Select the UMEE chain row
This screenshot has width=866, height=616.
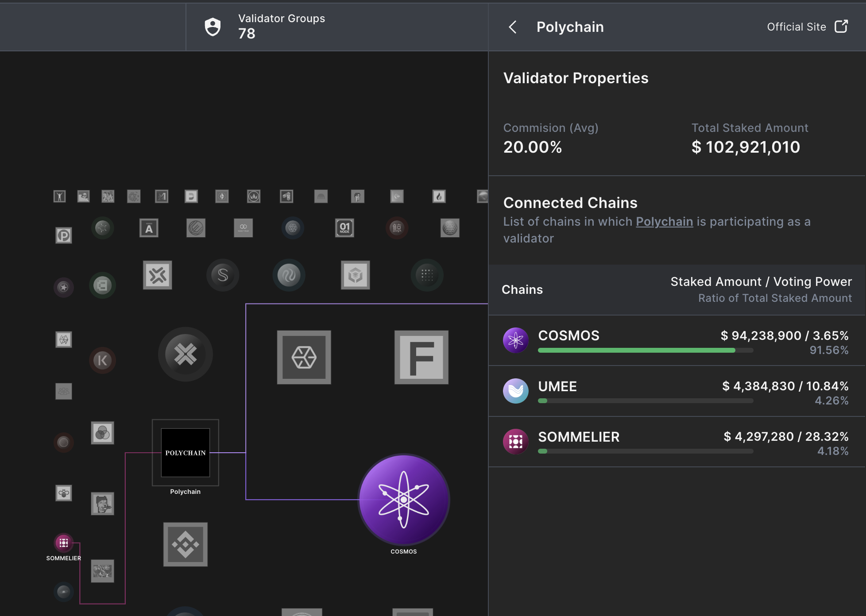tap(677, 391)
